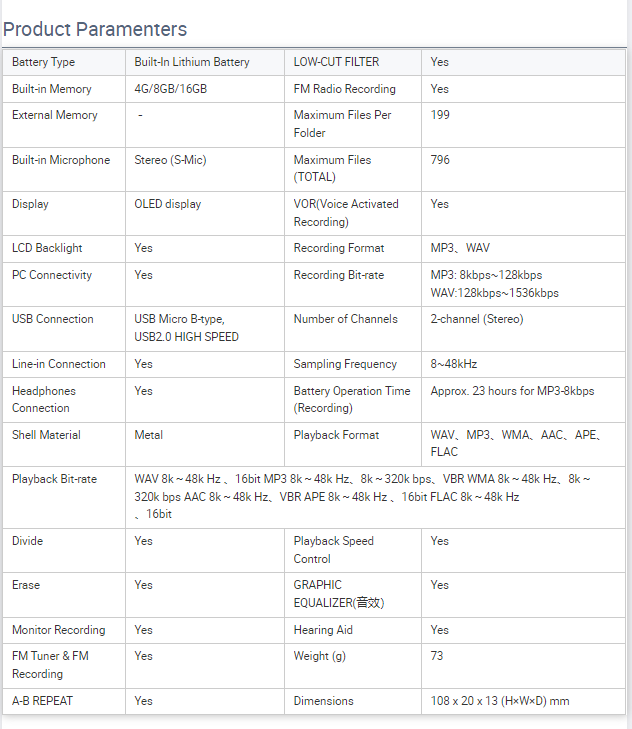The height and width of the screenshot is (729, 632).
Task: Click the Recording Format label
Action: [x=336, y=248]
